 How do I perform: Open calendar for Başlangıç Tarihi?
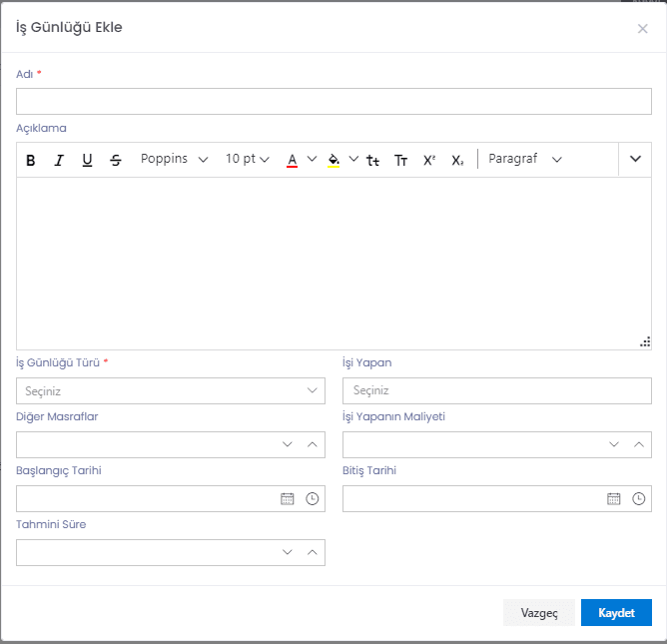tap(288, 498)
